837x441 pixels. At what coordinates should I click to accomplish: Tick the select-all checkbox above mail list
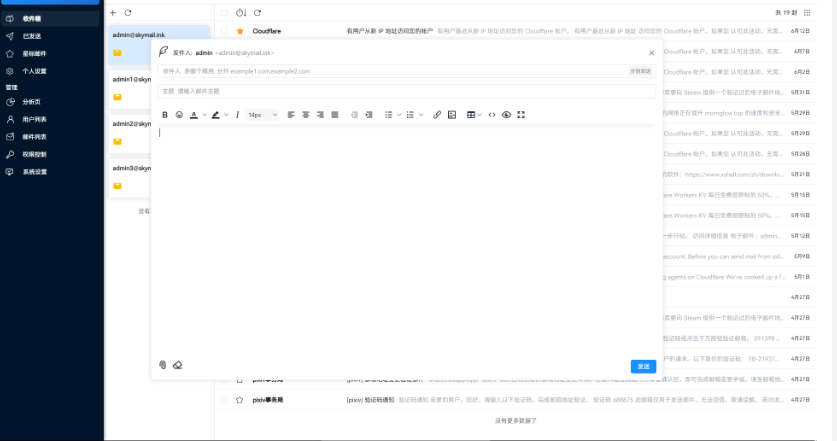coord(224,13)
